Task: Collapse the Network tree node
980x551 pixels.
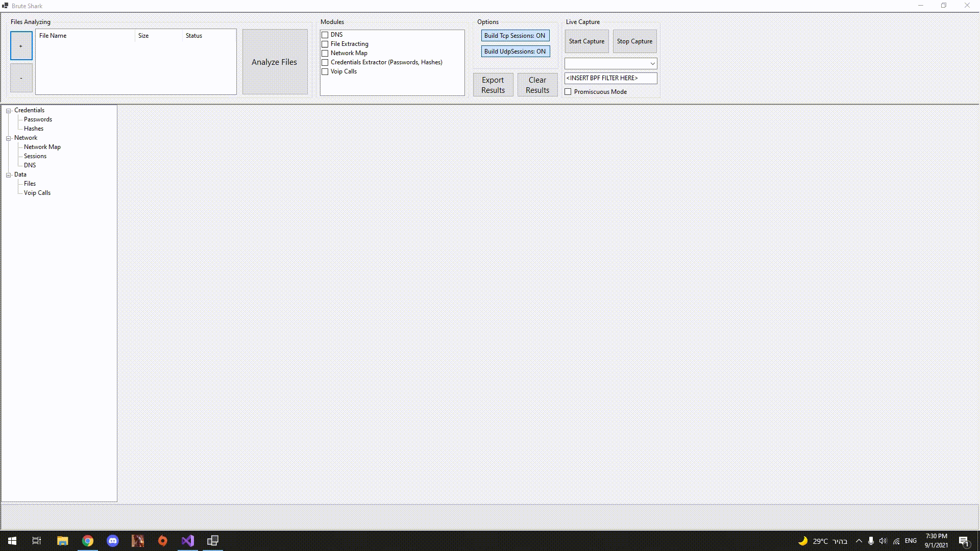Action: click(9, 138)
